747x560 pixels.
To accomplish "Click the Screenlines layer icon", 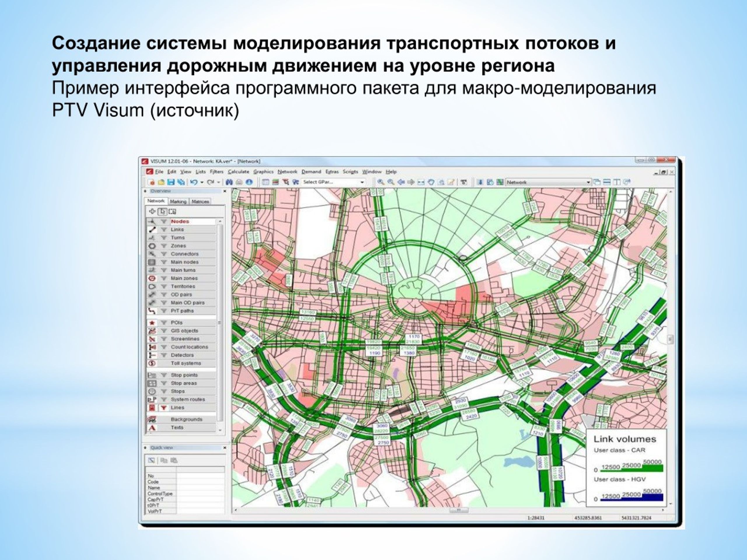I will [152, 339].
